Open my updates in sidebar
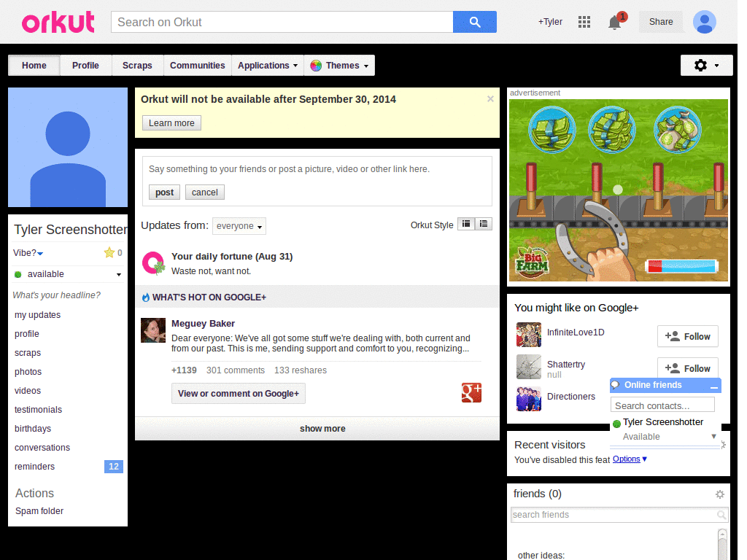 (38, 315)
